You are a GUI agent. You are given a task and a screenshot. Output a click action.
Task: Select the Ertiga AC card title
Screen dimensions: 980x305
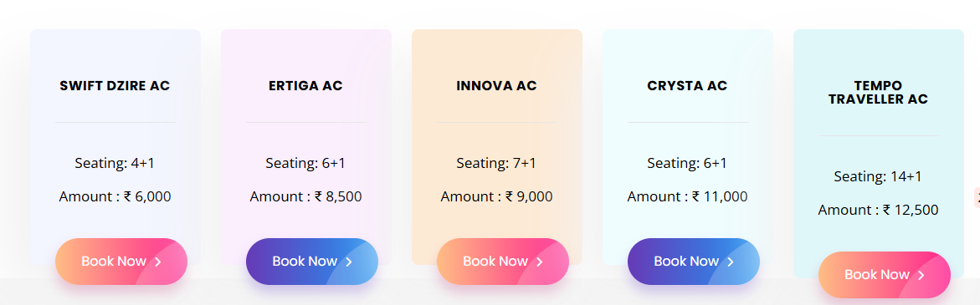tap(305, 85)
